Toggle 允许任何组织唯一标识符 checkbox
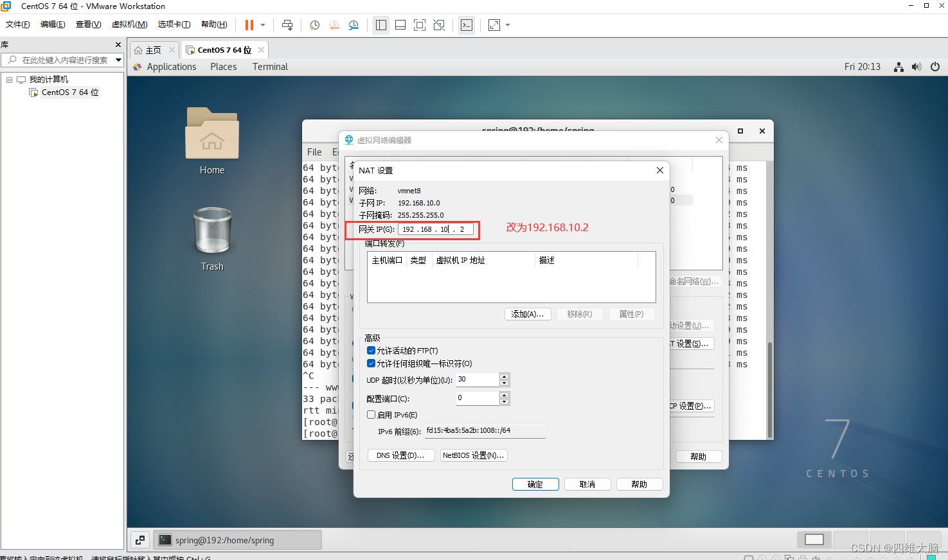The image size is (948, 560). [x=371, y=363]
